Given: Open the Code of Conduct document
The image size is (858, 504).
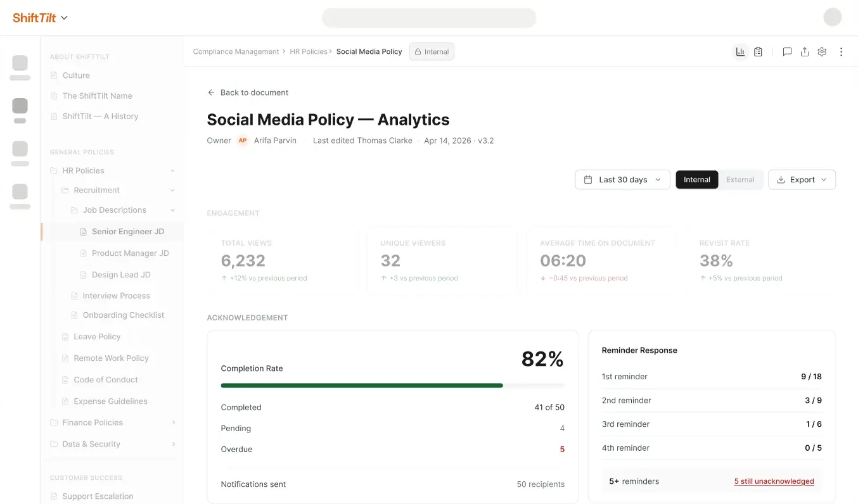Looking at the screenshot, I should [106, 380].
